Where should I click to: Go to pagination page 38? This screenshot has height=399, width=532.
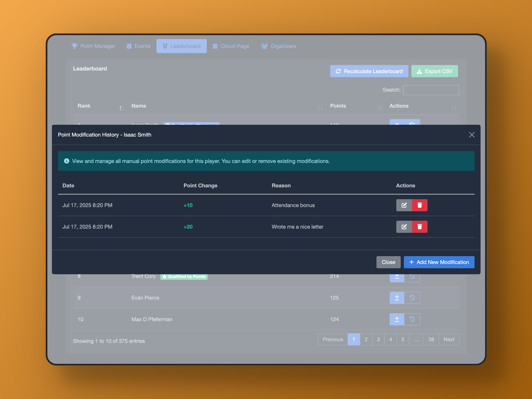tap(431, 339)
